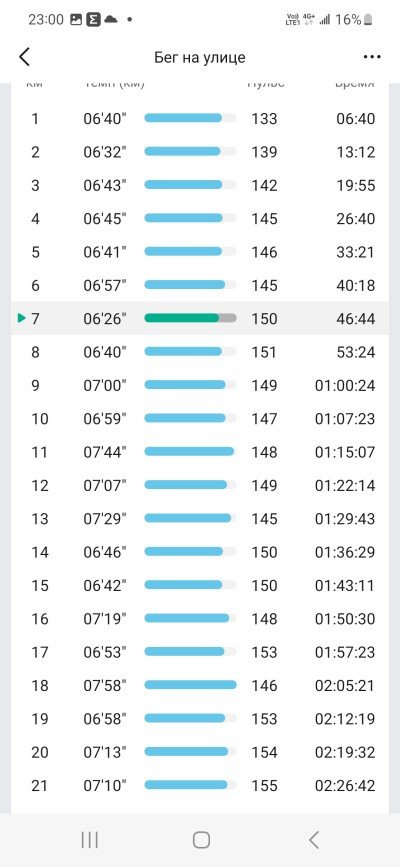Tap heart rate value 155 in last row

pos(264,785)
